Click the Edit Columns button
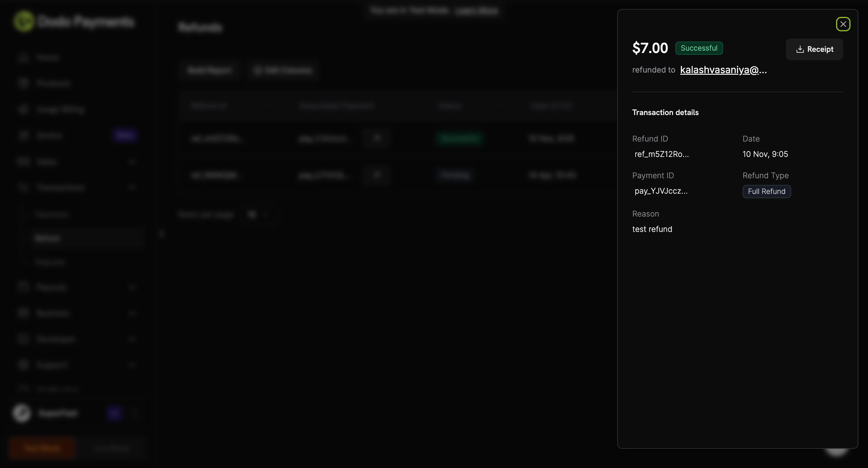The width and height of the screenshot is (868, 468). pos(283,70)
